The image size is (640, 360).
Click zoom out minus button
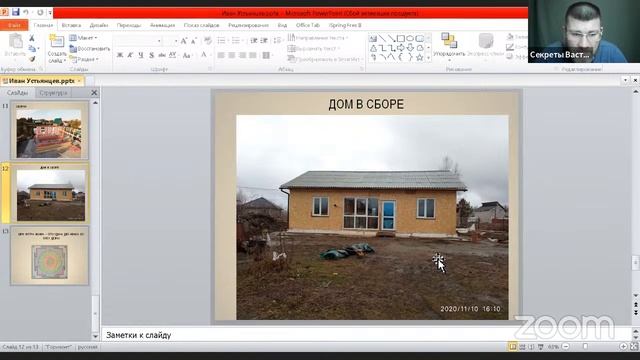(x=566, y=347)
